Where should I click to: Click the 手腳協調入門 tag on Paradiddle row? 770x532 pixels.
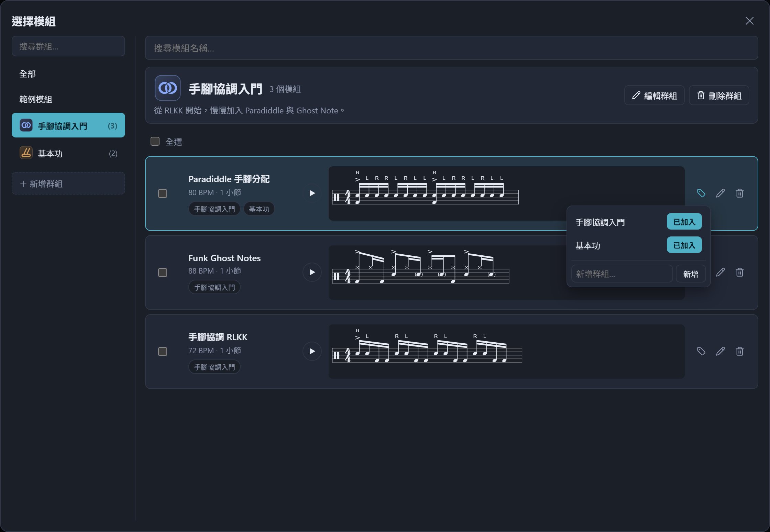pos(214,209)
